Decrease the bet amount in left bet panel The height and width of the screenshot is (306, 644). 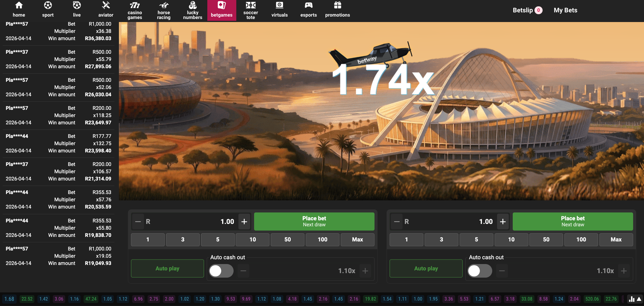pyautogui.click(x=138, y=222)
